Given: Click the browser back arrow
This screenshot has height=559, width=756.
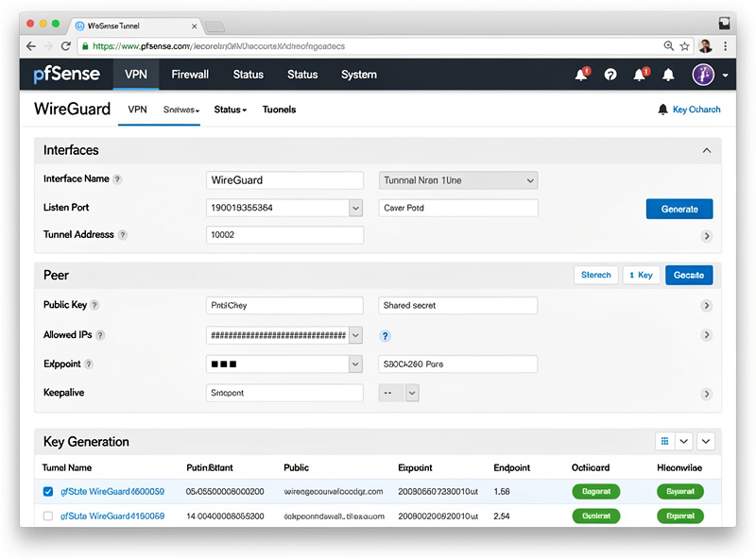Looking at the screenshot, I should point(31,46).
